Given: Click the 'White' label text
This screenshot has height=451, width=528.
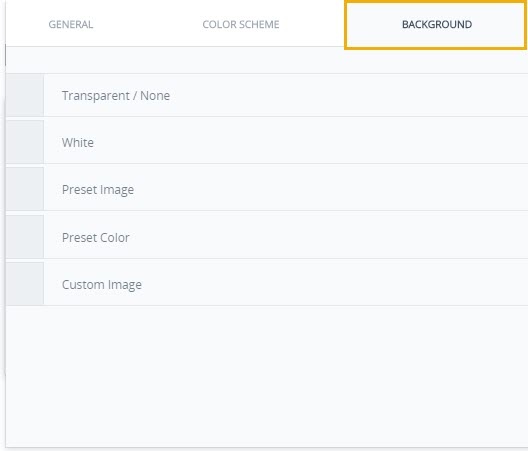Looking at the screenshot, I should (78, 142).
